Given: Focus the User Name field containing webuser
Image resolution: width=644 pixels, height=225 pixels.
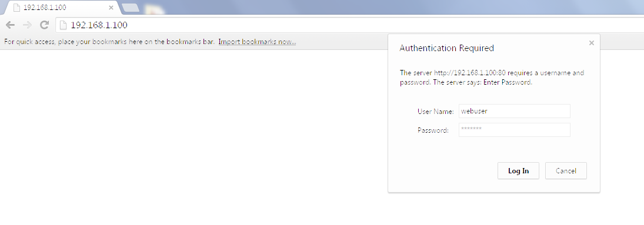Looking at the screenshot, I should pyautogui.click(x=514, y=111).
